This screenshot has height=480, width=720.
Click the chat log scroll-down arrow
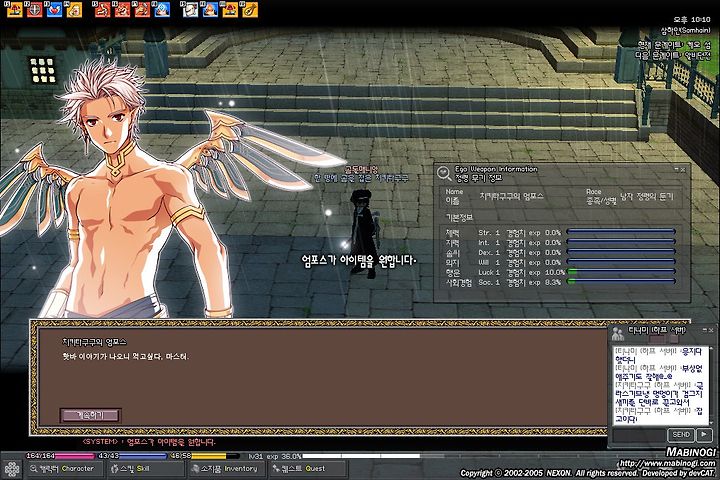click(x=712, y=422)
